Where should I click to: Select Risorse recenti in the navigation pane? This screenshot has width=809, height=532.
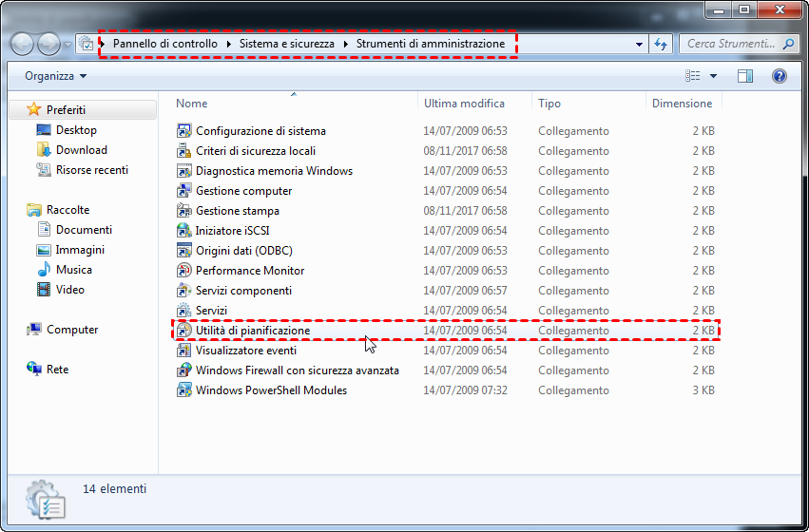pyautogui.click(x=92, y=170)
